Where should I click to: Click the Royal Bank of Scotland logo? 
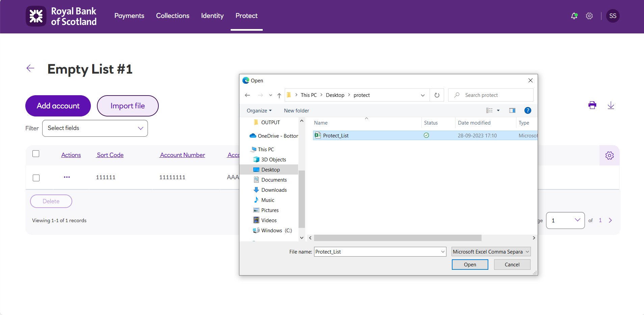61,16
